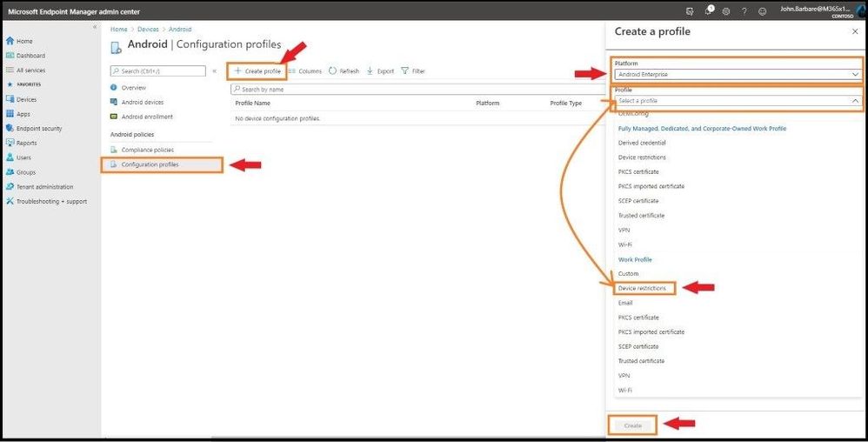Focus the Search (Ctrl+/) box

click(157, 70)
